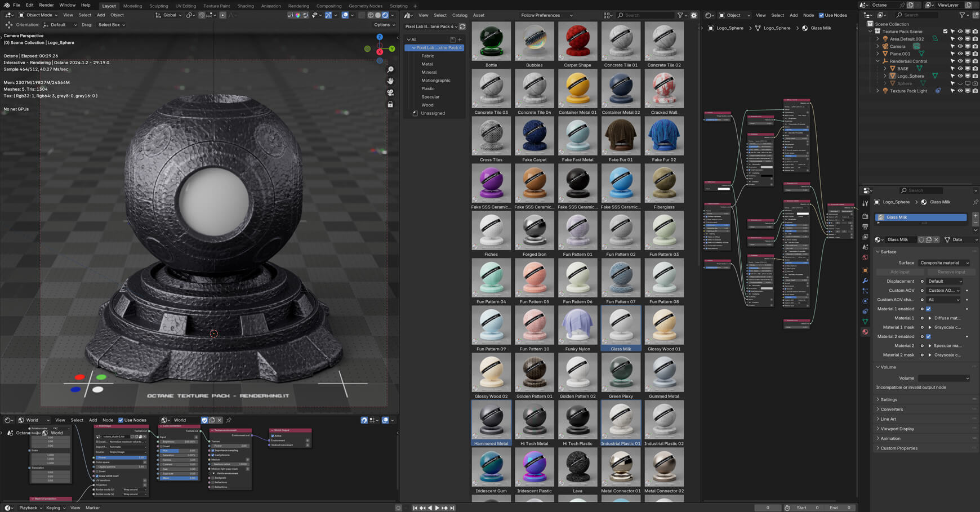
Task: Open the Material properties tab icon
Action: click(865, 332)
